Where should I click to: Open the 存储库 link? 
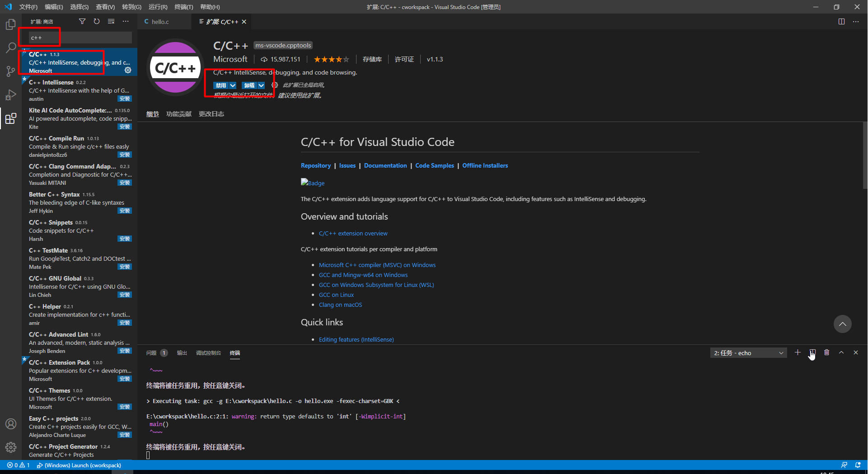[372, 59]
